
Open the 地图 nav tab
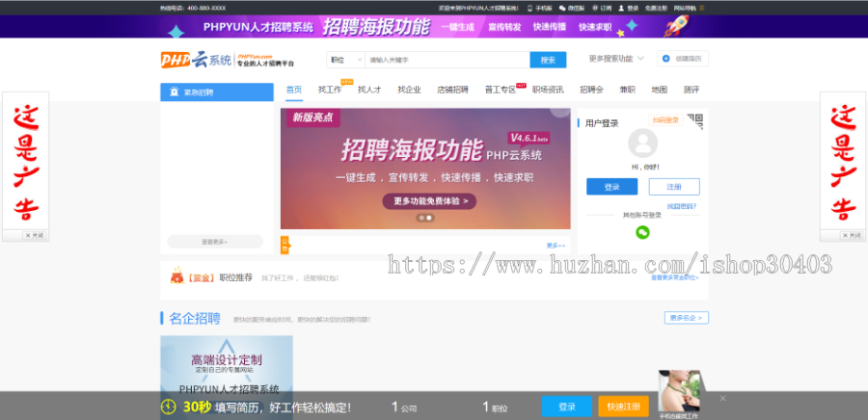pos(660,90)
